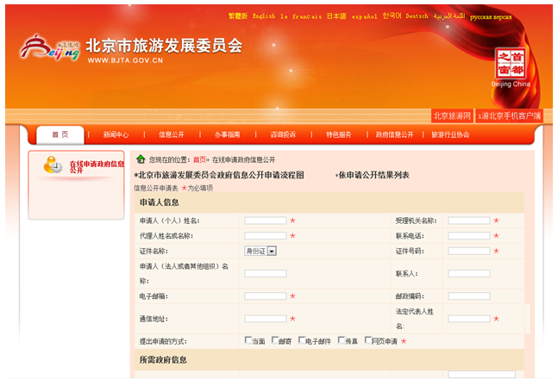558x392 pixels.
Task: Select the 传真 checkbox
Action: pos(342,340)
